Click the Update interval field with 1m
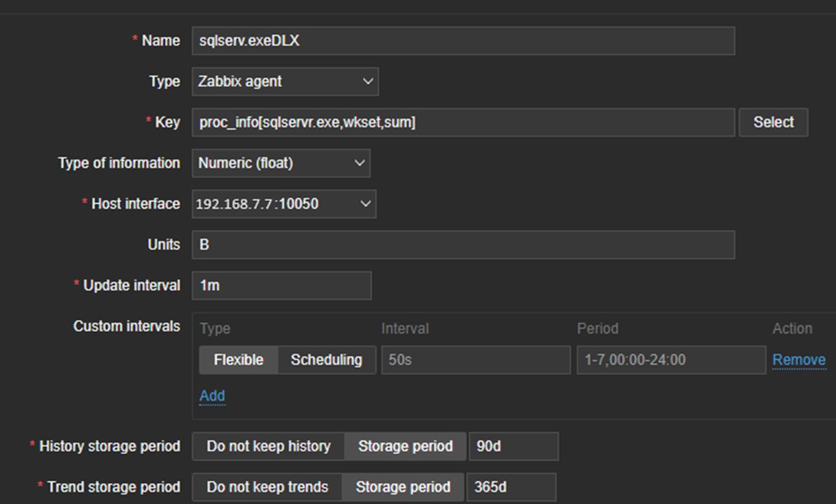 tap(281, 285)
